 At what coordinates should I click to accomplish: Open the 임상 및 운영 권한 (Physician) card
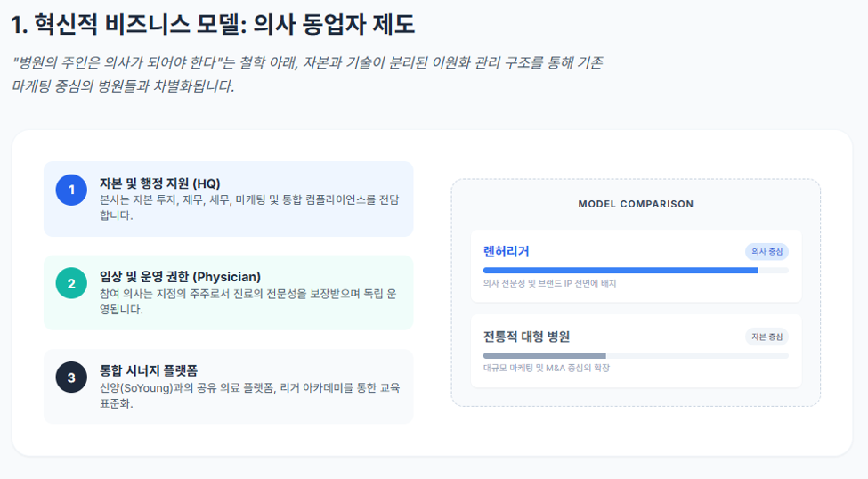229,292
